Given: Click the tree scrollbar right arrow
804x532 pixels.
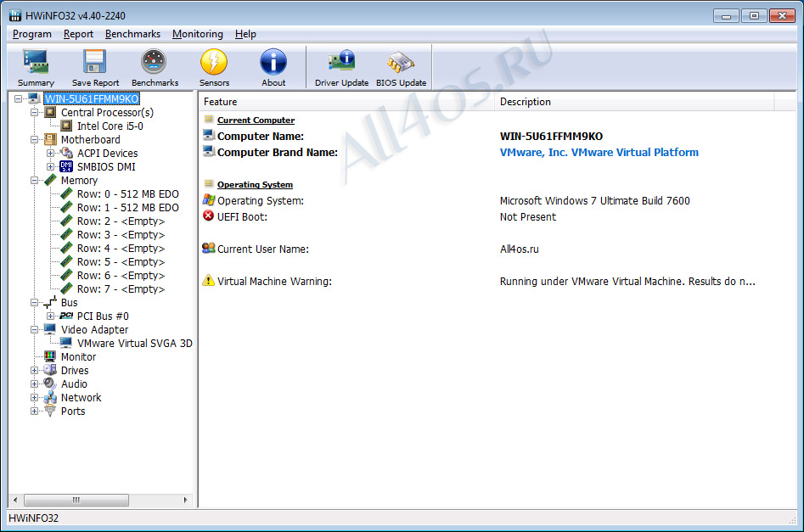Looking at the screenshot, I should coord(185,500).
